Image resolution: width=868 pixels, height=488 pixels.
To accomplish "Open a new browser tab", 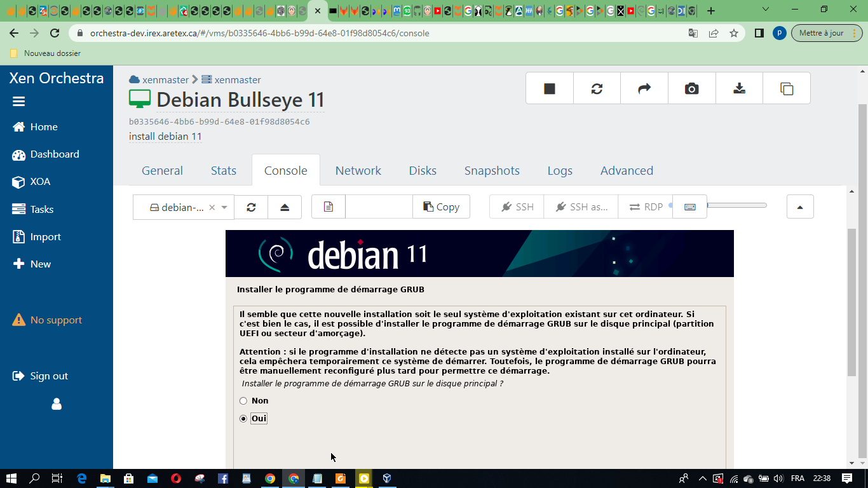I will click(x=711, y=11).
